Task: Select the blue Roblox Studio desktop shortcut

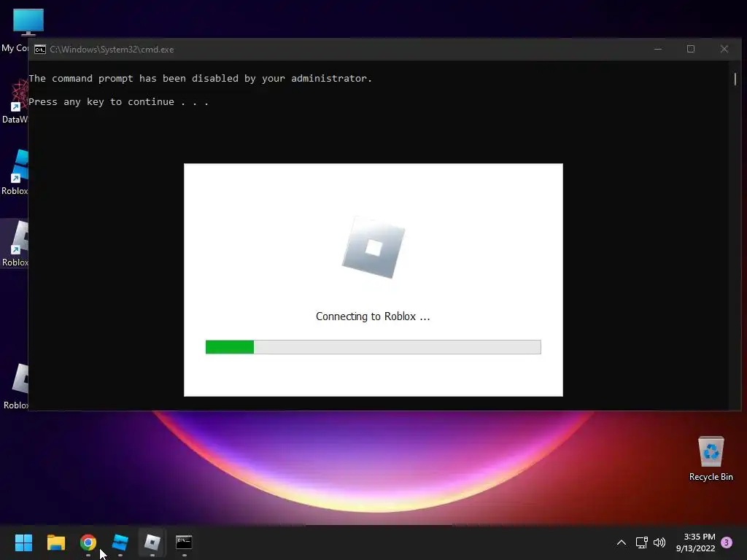Action: [x=15, y=172]
